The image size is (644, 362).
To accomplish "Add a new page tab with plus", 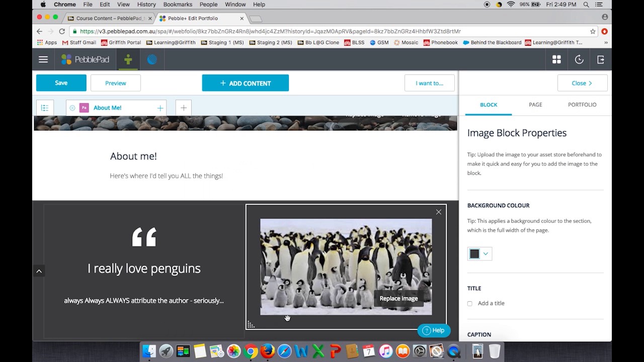I will coord(184,108).
